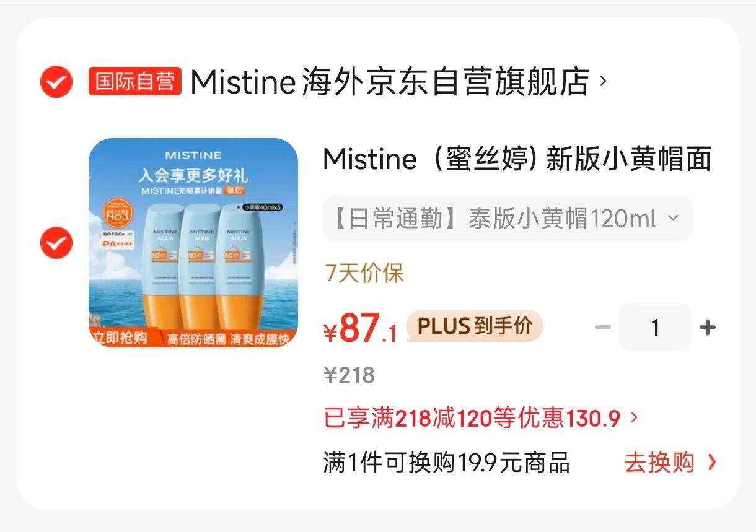756x532 pixels.
Task: Open the sunscreen product thumbnail image
Action: click(x=193, y=242)
